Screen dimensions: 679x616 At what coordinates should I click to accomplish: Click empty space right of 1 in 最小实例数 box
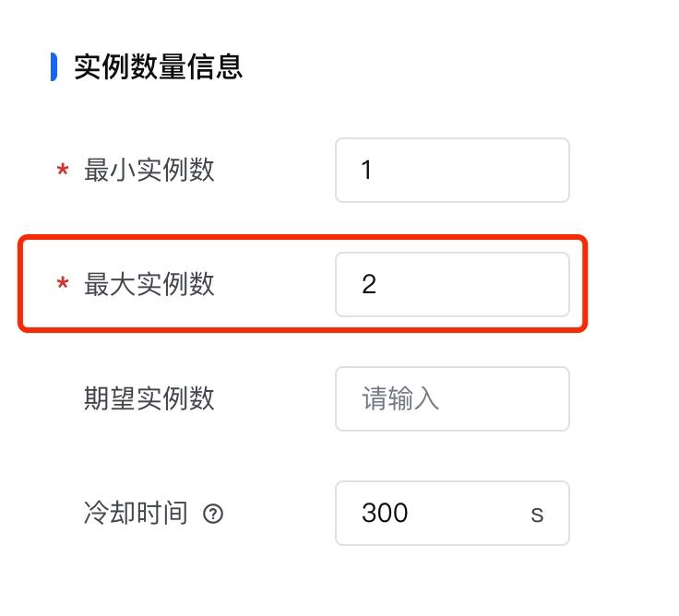tap(480, 171)
